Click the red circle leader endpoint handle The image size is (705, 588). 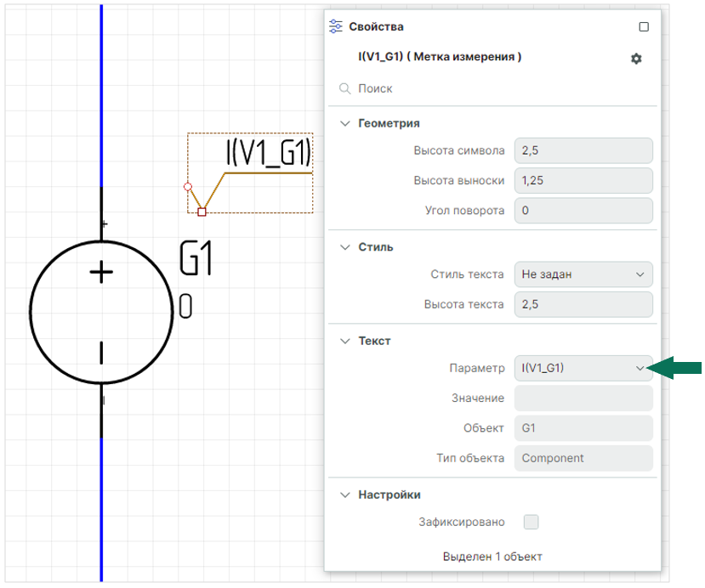click(x=188, y=187)
